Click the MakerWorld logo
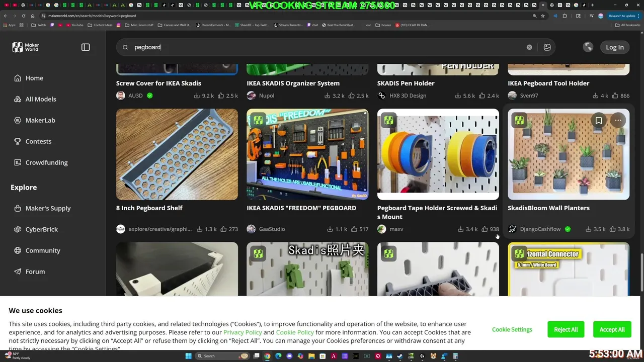 click(26, 47)
